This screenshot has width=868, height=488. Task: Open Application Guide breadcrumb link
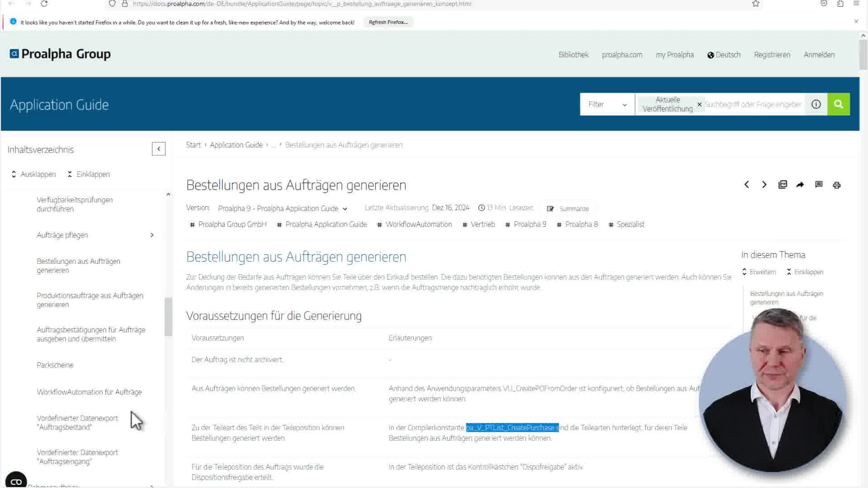[236, 145]
